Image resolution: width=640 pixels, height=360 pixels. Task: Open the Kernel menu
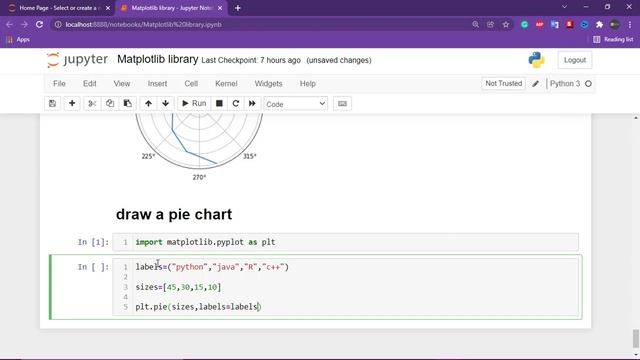[x=226, y=84]
